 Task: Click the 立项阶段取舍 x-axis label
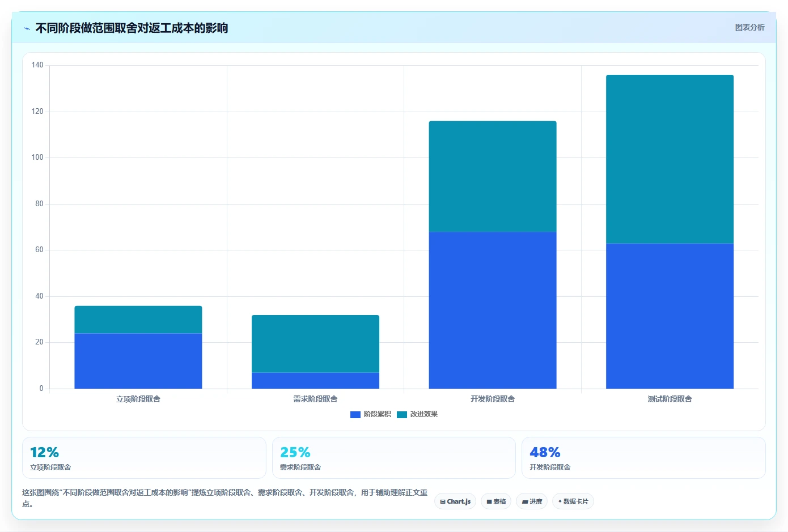point(138,399)
